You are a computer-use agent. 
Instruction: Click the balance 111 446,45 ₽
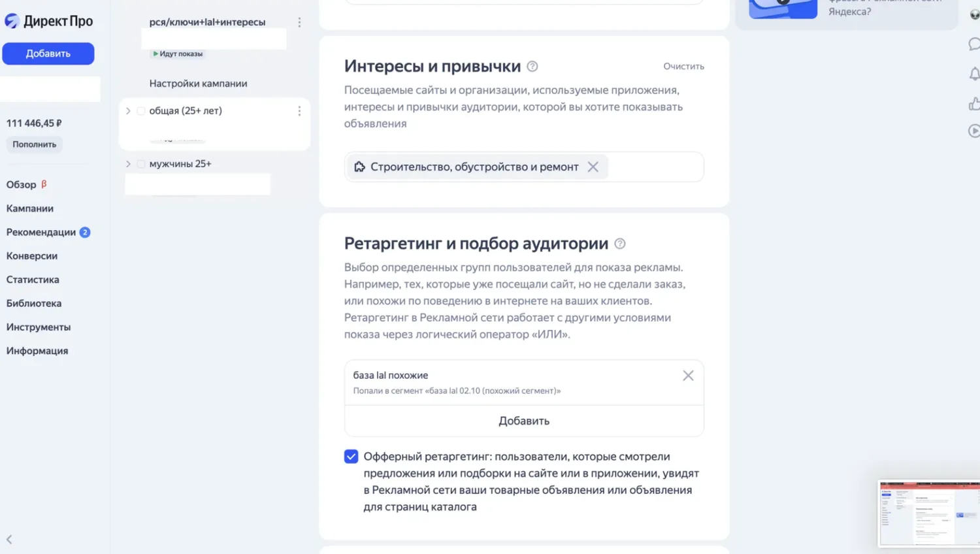point(34,123)
